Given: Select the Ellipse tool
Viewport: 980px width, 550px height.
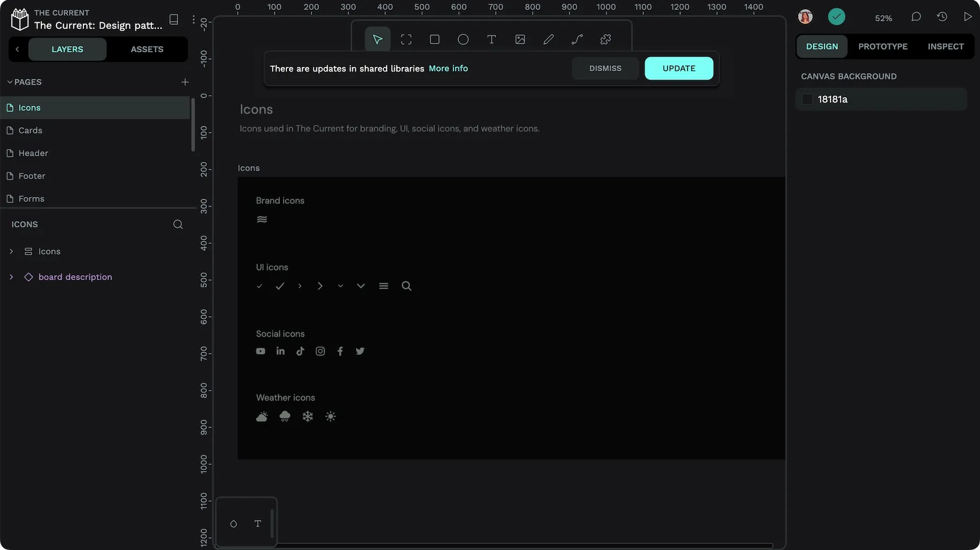Looking at the screenshot, I should (463, 39).
